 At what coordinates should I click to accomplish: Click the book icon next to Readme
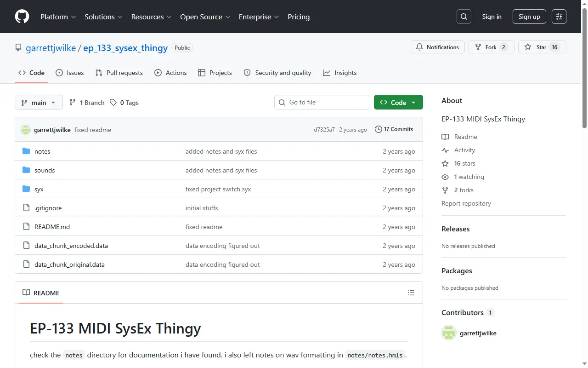coord(445,137)
